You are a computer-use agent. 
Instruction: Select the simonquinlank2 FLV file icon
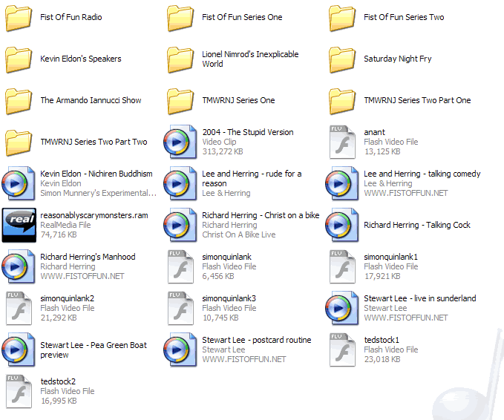click(x=19, y=308)
